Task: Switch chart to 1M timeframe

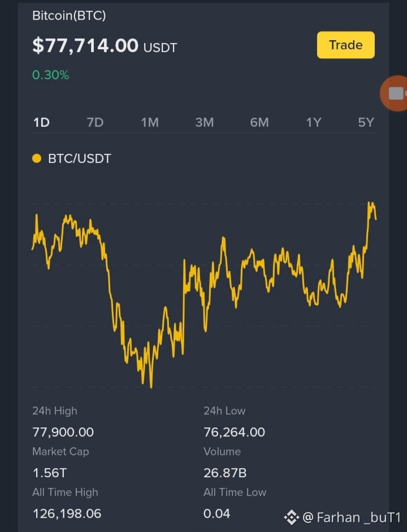Action: pos(150,122)
